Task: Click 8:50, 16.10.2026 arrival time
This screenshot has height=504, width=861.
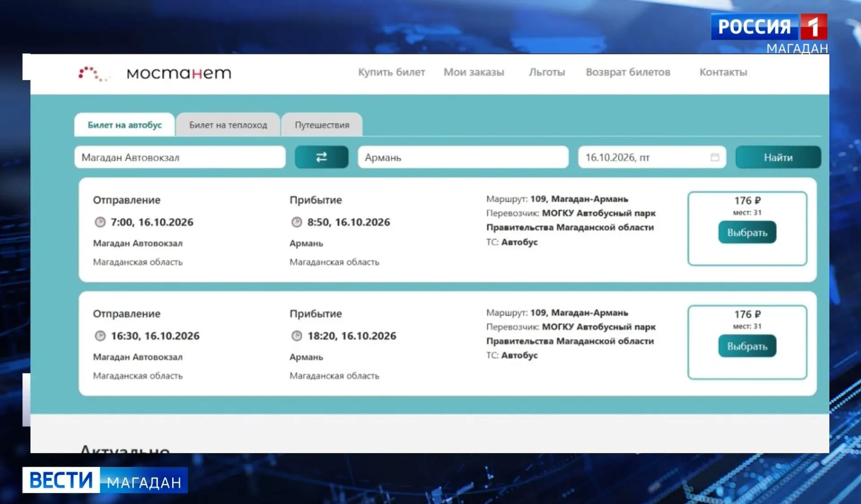Action: point(348,222)
